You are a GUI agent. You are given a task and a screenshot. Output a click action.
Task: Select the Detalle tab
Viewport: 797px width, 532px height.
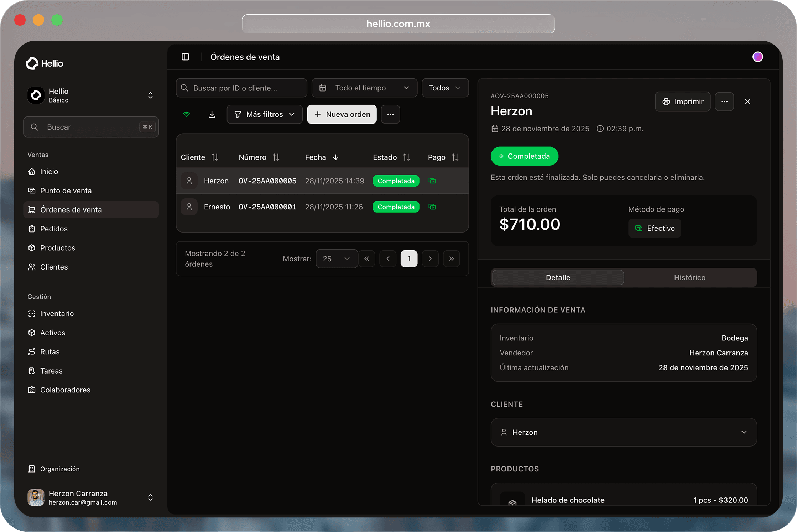[x=557, y=277]
